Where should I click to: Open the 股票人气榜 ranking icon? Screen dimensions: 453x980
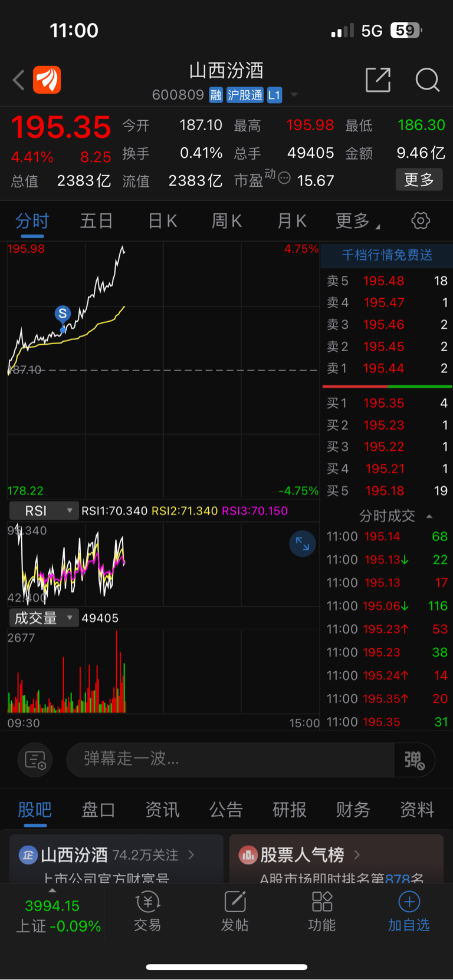(x=248, y=854)
